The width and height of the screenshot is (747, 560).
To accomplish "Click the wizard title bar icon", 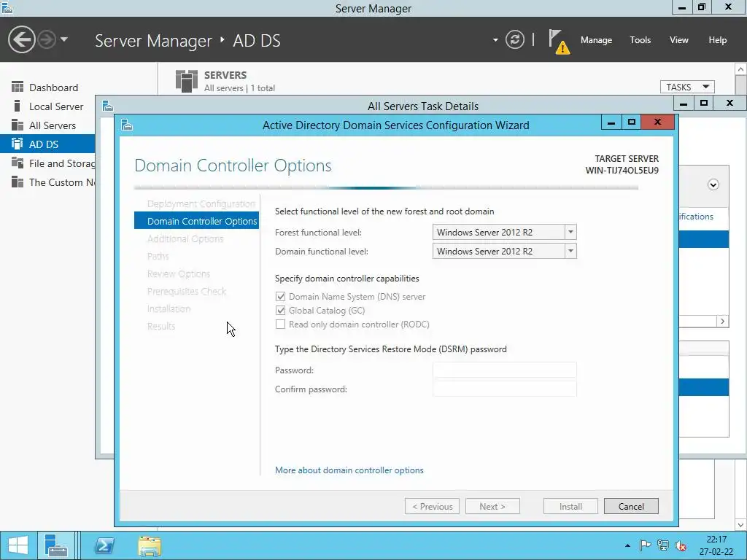I will [127, 125].
